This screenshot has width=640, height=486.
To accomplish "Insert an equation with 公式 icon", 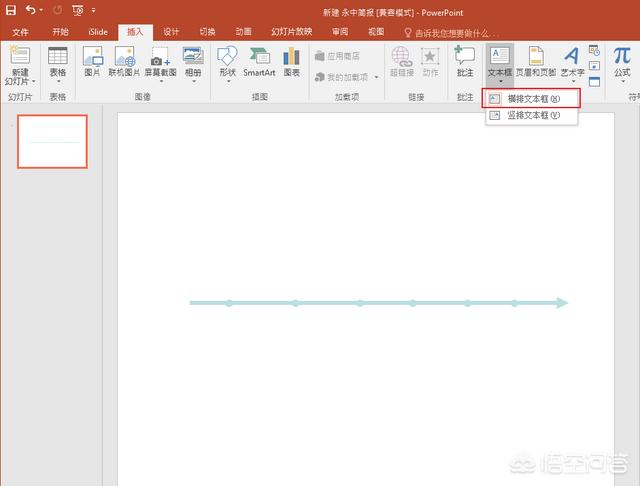I will pyautogui.click(x=622, y=62).
